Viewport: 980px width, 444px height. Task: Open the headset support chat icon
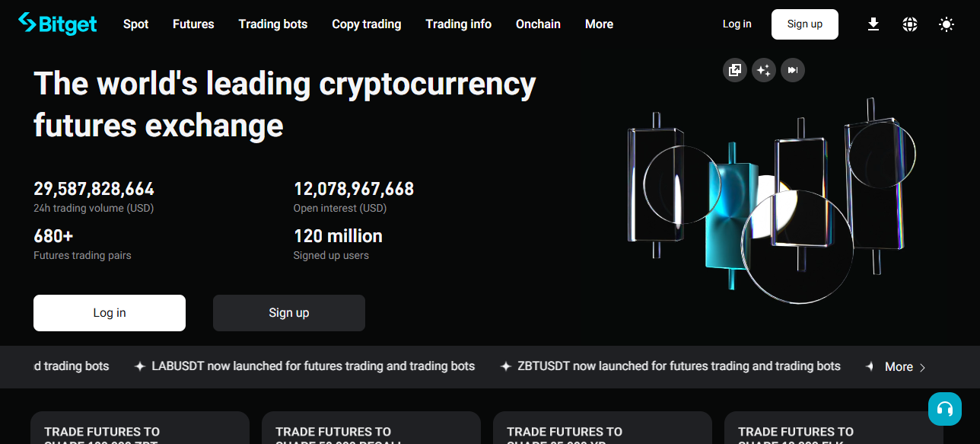tap(944, 409)
